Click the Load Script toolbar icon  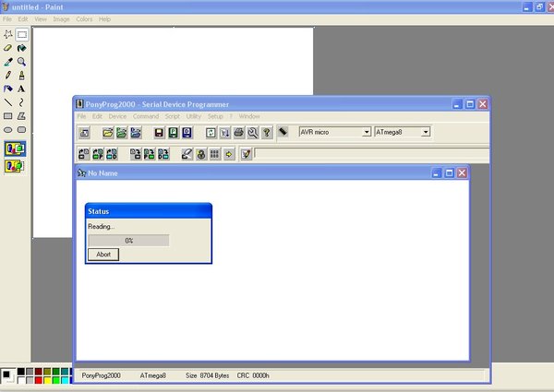pos(224,133)
